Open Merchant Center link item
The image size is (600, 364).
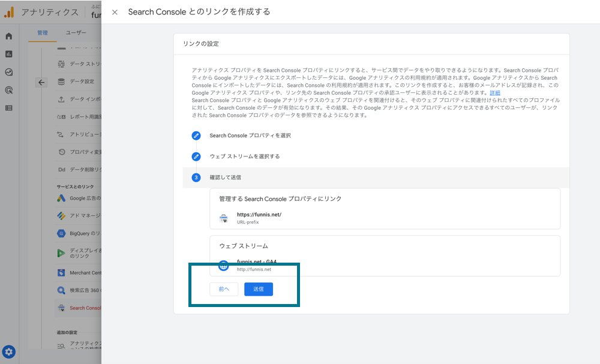coord(79,273)
